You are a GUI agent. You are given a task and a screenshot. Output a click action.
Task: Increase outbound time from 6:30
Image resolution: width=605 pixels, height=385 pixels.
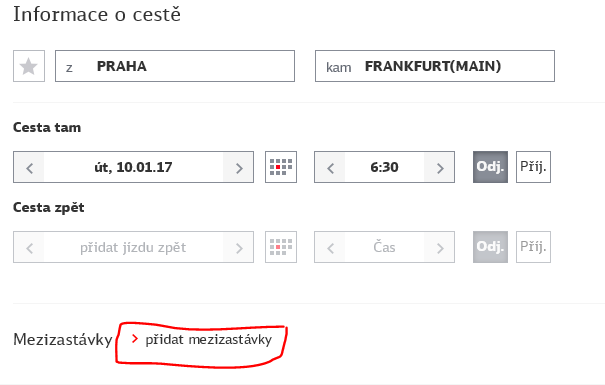point(439,167)
